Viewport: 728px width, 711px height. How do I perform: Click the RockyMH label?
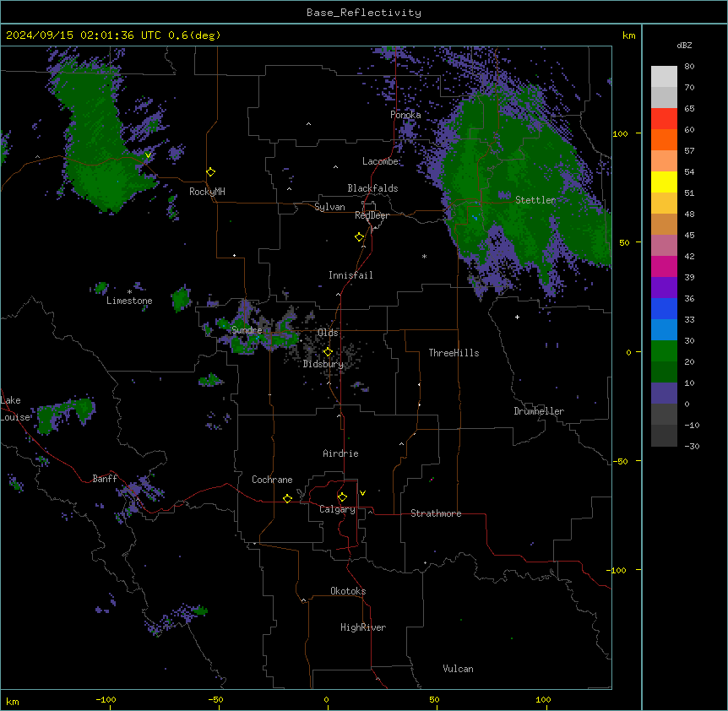tap(207, 192)
